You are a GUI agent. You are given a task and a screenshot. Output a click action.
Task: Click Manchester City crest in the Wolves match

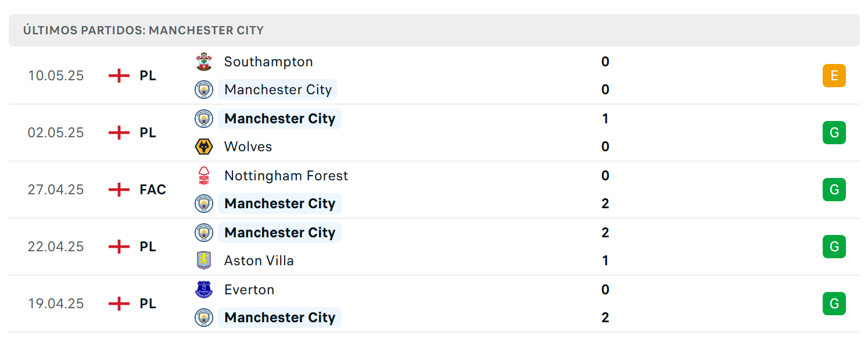tap(204, 119)
